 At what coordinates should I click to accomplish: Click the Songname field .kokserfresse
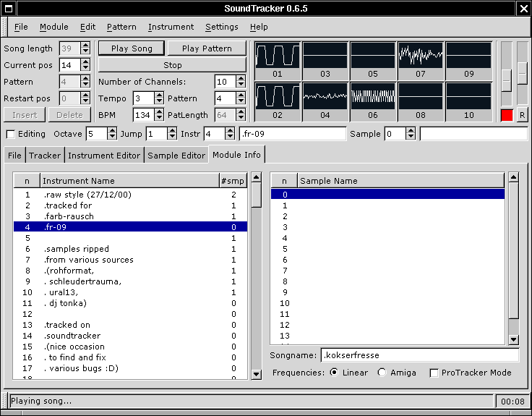point(420,355)
